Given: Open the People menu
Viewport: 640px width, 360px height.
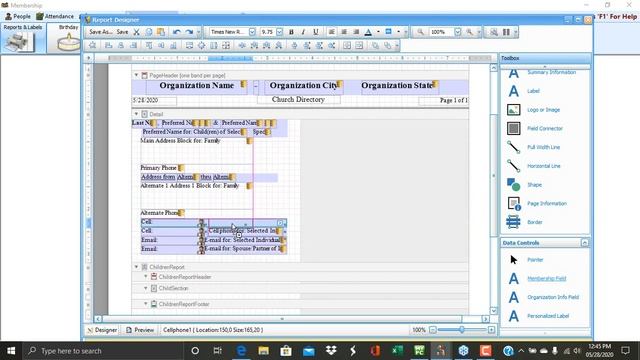Looking at the screenshot, I should tap(18, 16).
